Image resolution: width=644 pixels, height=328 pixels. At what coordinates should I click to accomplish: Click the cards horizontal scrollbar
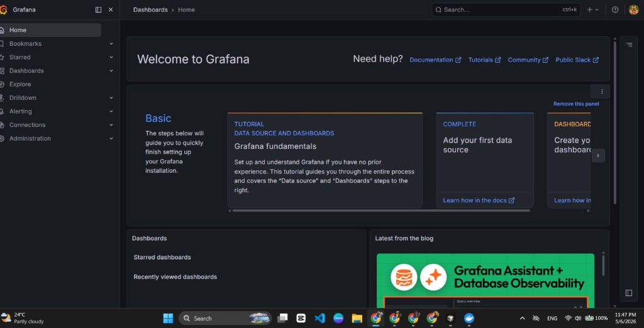(380, 210)
